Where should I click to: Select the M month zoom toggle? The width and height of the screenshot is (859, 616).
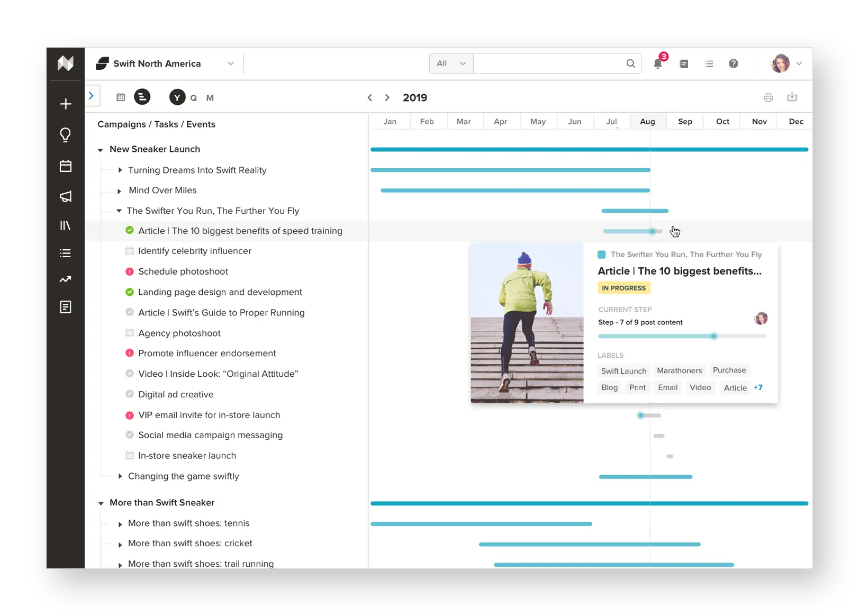210,98
